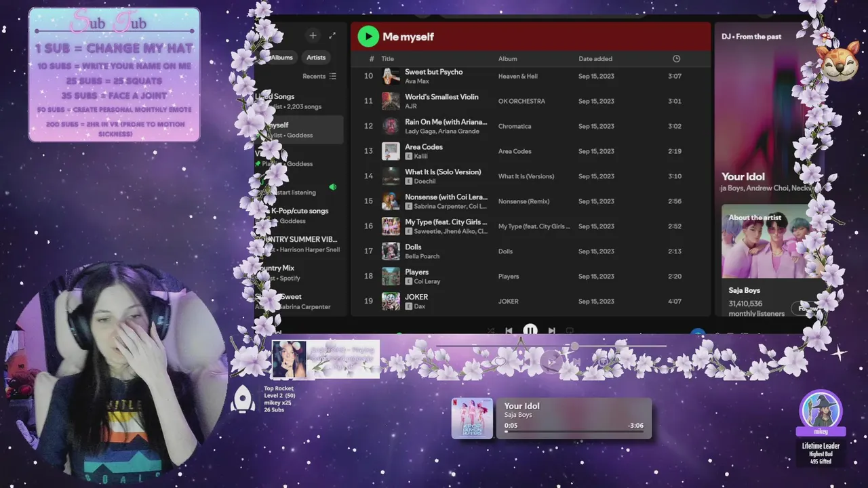Click DJ • From the past header
Screen dimensions: 868x488
click(751, 37)
